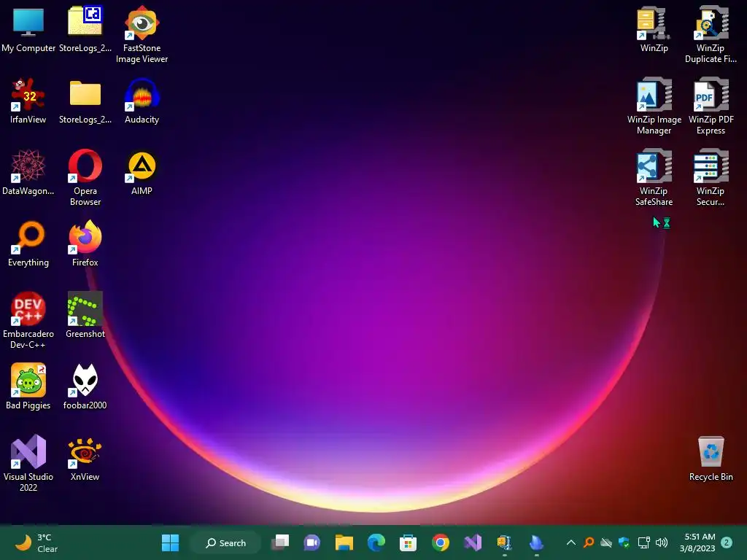The width and height of the screenshot is (747, 560).
Task: Click the Everything tray icon
Action: [589, 542]
